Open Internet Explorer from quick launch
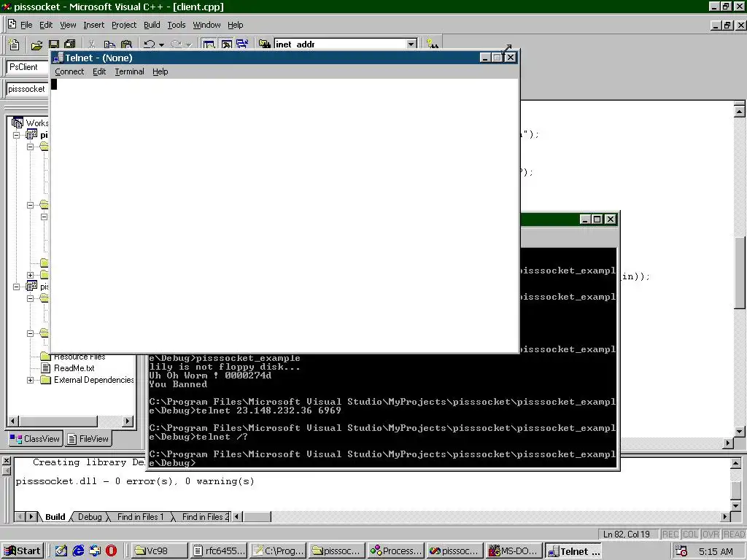747x560 pixels. pos(78,551)
